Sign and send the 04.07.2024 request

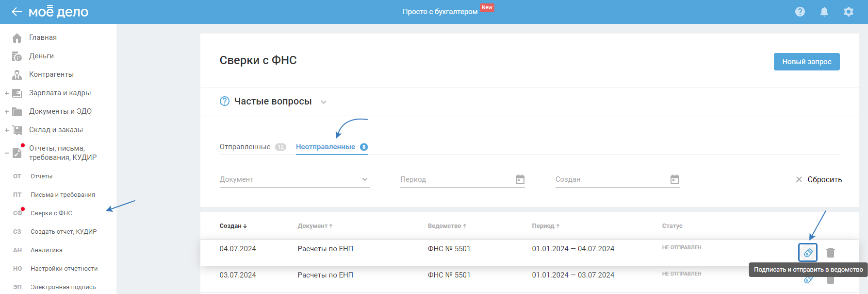pyautogui.click(x=808, y=253)
